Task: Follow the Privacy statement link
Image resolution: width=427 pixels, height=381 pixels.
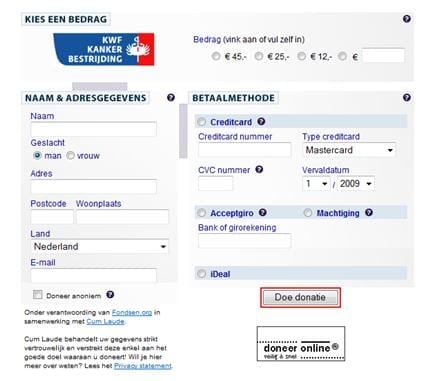Action: (143, 366)
